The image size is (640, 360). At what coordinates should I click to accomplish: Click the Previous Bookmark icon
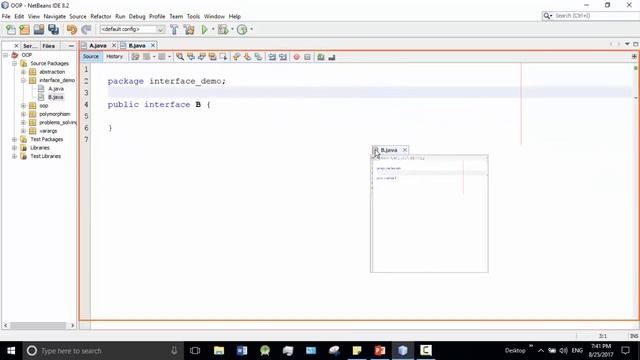pyautogui.click(x=236, y=57)
